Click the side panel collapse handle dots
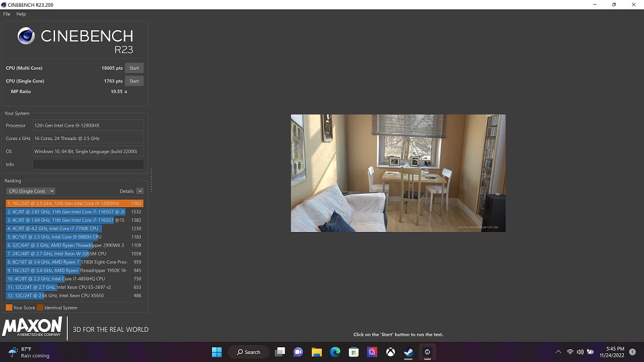This screenshot has height=362, width=644. pyautogui.click(x=151, y=180)
